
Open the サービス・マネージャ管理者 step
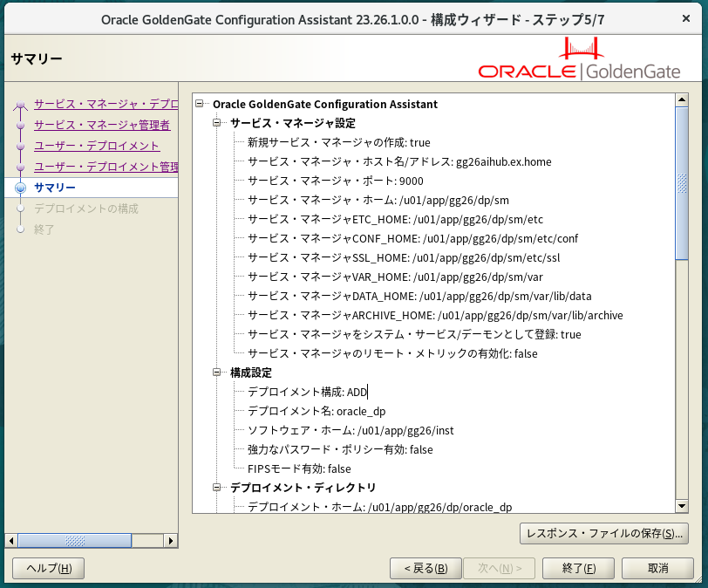101,126
